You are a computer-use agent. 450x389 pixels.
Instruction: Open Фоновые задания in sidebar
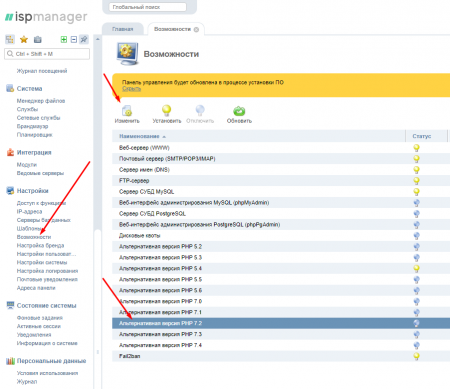point(40,318)
